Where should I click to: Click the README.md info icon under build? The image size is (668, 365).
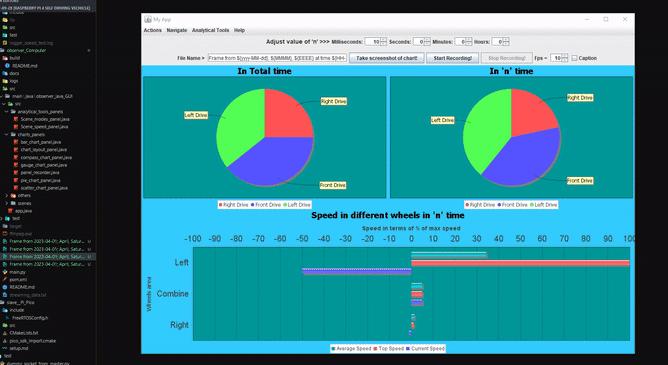coord(7,66)
